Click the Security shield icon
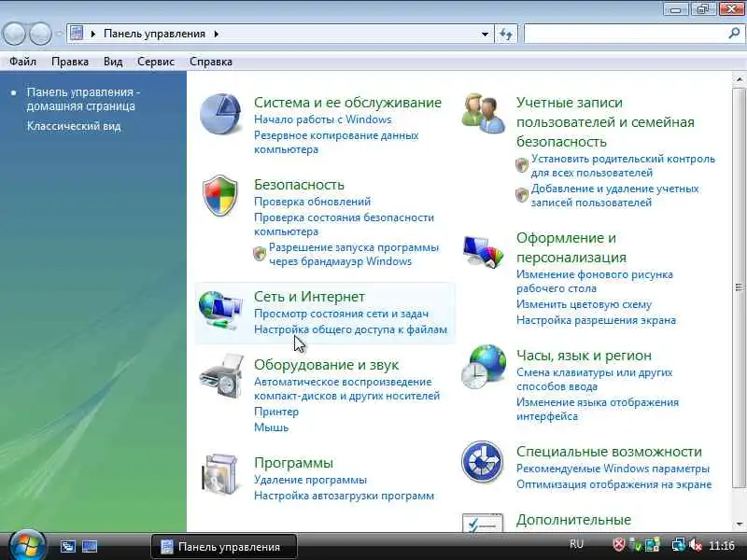The height and width of the screenshot is (560, 747). pos(219,195)
